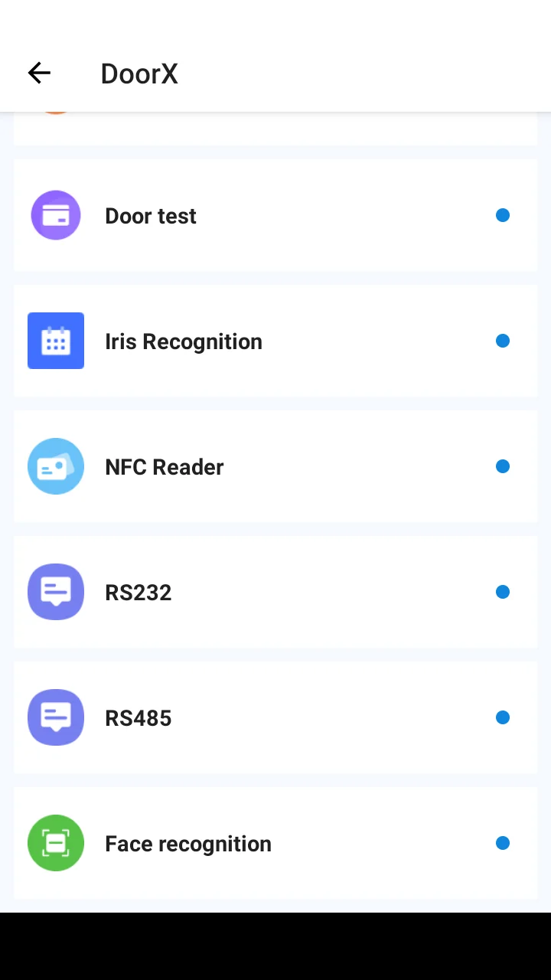Go back using the arrow icon
Viewport: 551px width, 980px height.
click(39, 73)
